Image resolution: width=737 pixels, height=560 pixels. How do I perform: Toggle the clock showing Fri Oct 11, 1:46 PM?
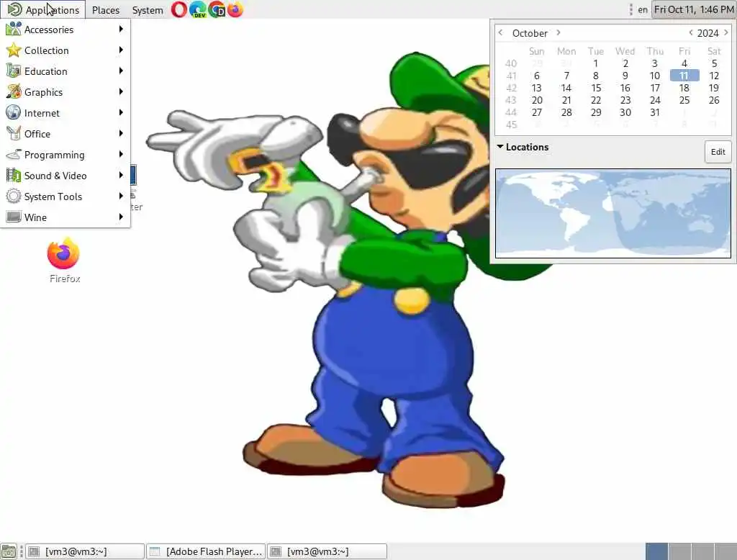694,9
